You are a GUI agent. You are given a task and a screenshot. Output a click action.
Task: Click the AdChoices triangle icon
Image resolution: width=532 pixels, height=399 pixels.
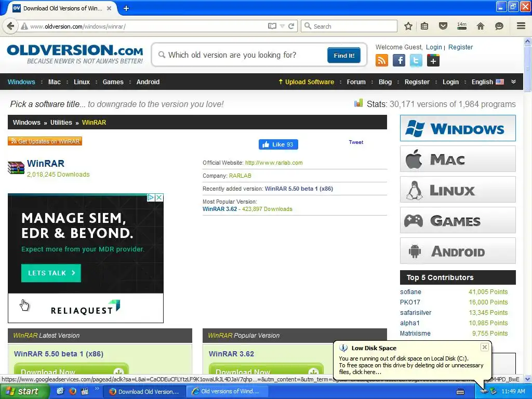click(x=151, y=197)
